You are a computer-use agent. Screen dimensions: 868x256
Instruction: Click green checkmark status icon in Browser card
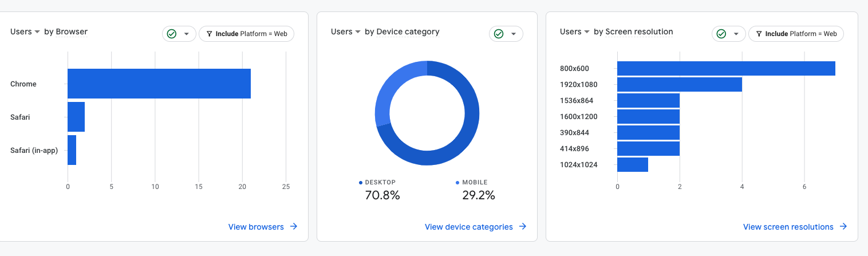172,34
